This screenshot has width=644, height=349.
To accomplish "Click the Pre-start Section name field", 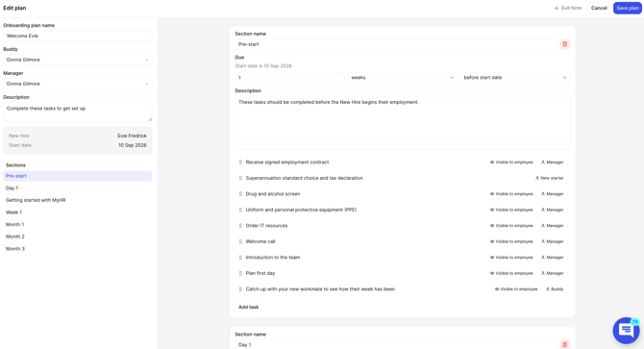I will [396, 44].
